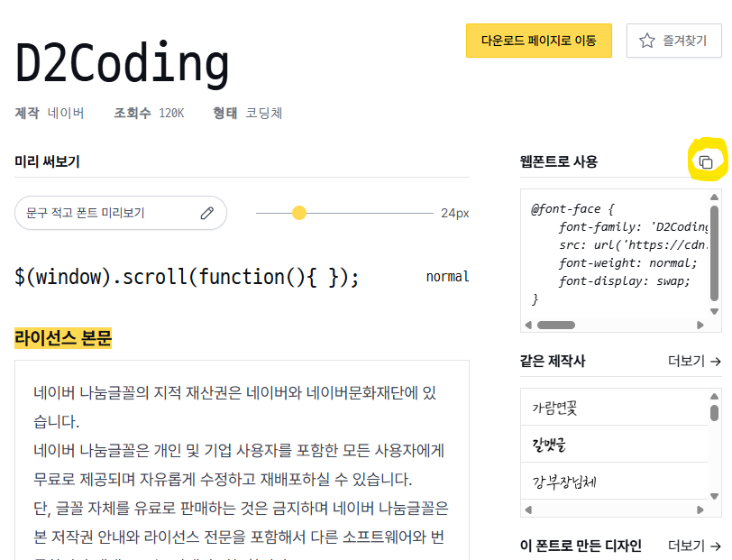Click the pencil icon in the preview text field
The height and width of the screenshot is (560, 732).
coord(206,213)
